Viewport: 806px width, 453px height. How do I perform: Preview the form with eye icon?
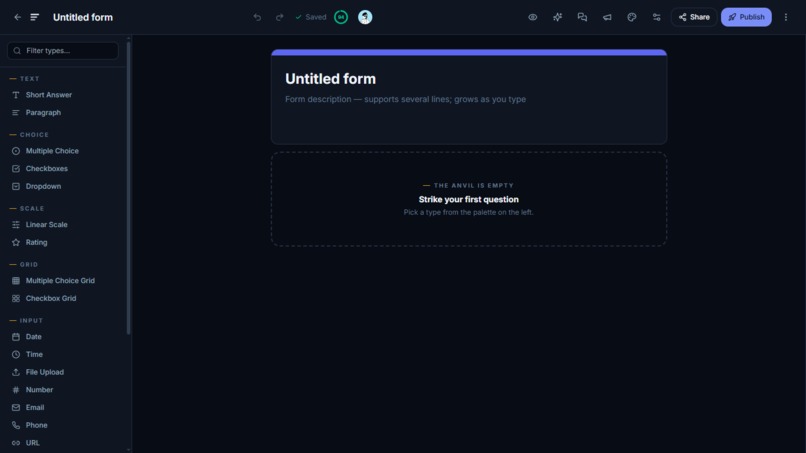click(533, 17)
